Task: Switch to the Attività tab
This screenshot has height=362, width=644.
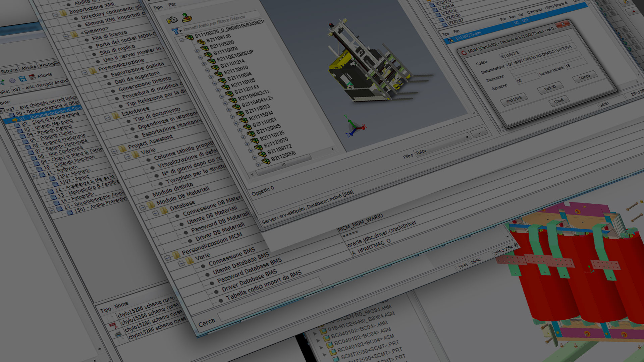Action: [29, 67]
